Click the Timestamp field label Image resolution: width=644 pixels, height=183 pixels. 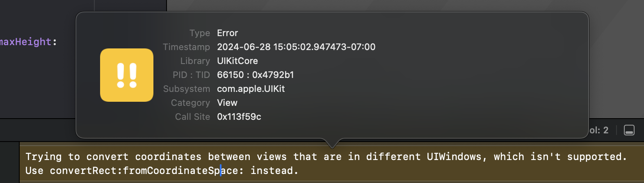coord(186,47)
